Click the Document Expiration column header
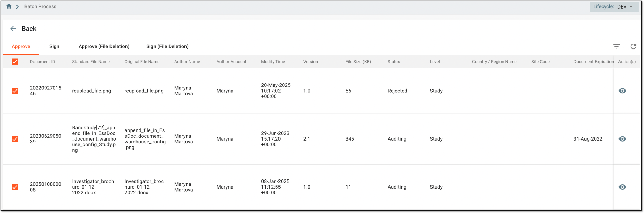The height and width of the screenshot is (213, 644). 594,62
